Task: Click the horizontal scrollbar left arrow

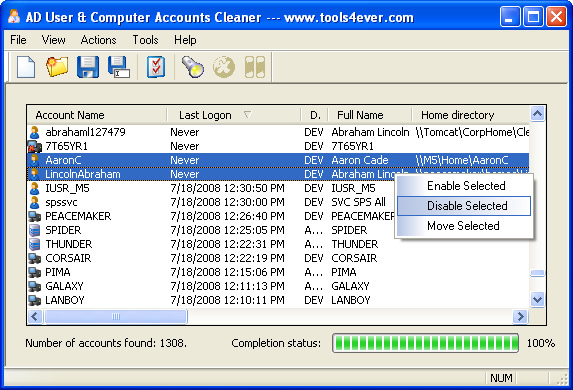Action: (35, 316)
